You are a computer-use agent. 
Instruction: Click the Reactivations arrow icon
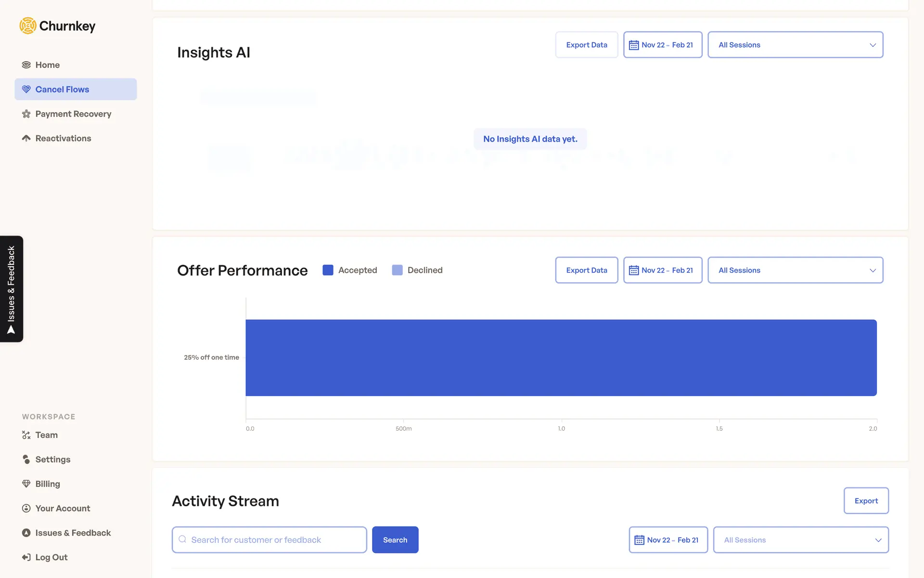[26, 138]
